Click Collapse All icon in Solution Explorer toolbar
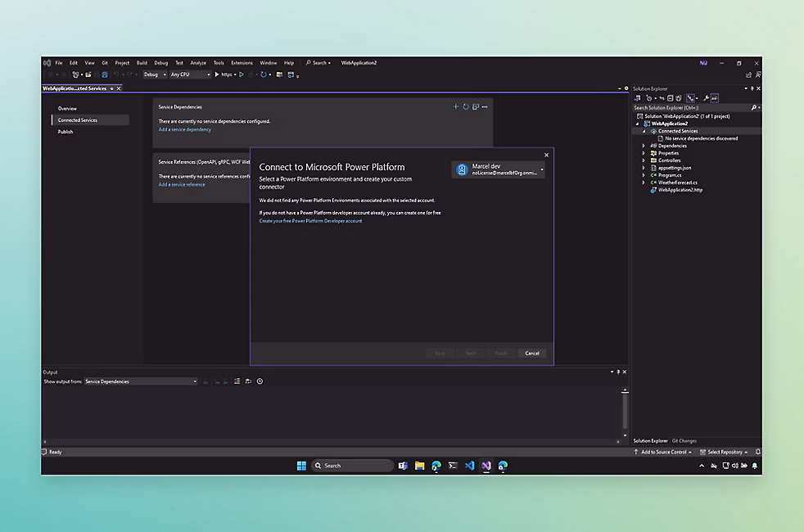Viewport: 804px width, 532px height. coord(671,98)
